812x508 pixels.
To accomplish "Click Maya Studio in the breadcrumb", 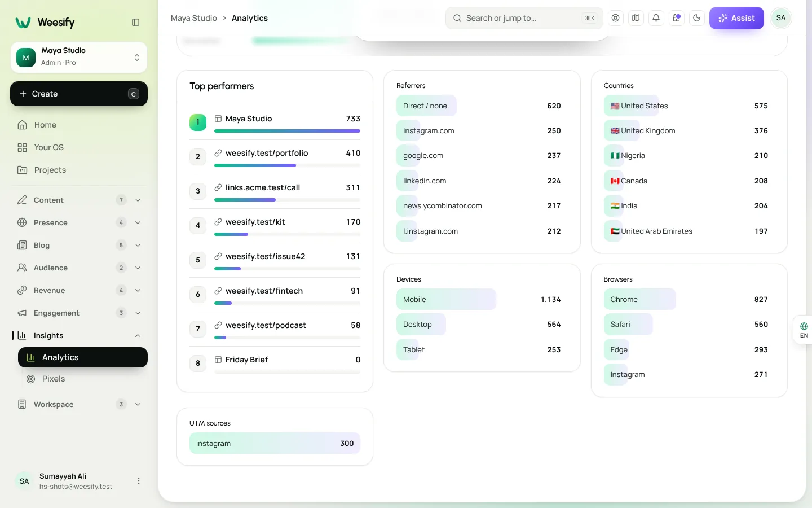I will pyautogui.click(x=194, y=18).
